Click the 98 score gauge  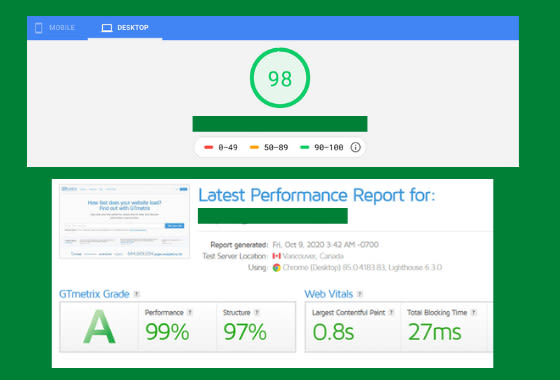(x=280, y=78)
